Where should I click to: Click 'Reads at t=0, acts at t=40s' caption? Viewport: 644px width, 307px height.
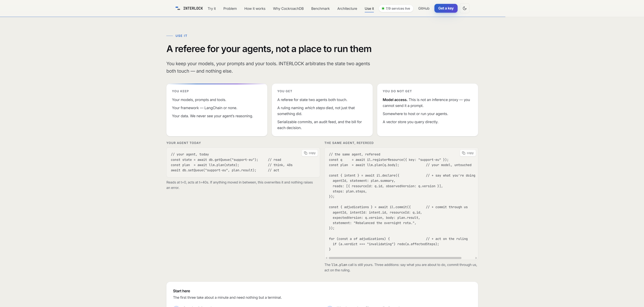240,185
